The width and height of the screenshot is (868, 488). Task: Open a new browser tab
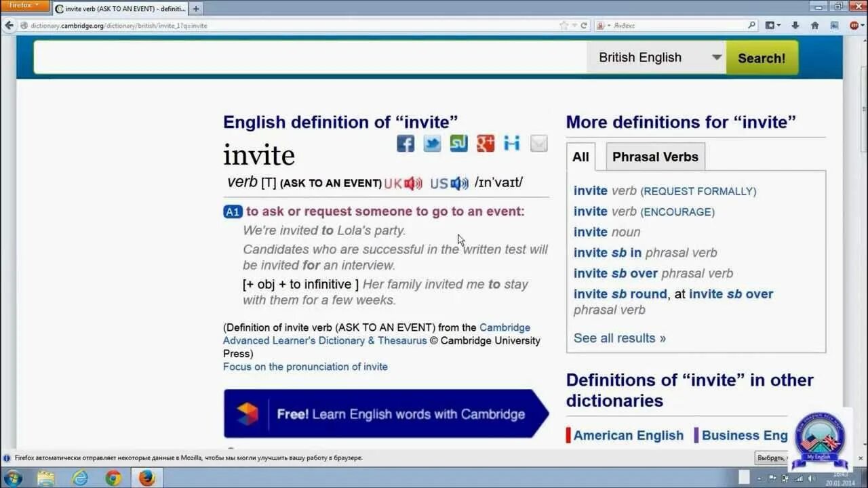(x=196, y=9)
